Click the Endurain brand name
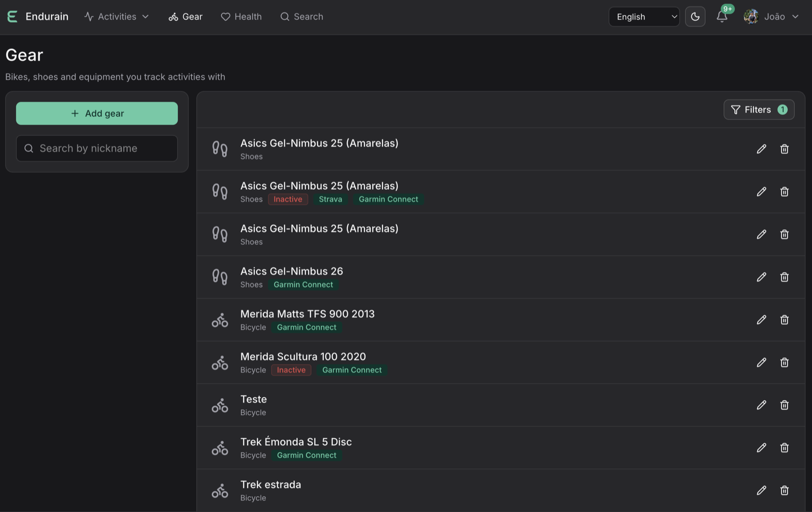Screen dimensions: 812x512 click(47, 17)
